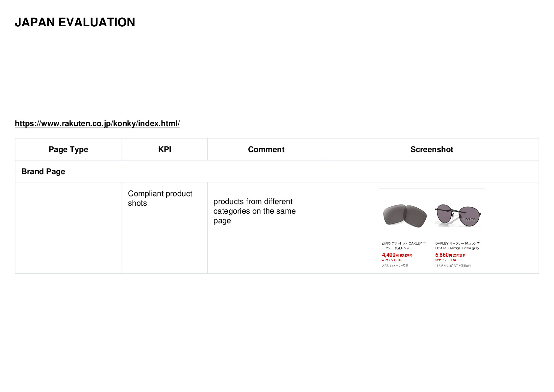This screenshot has height=392, width=554.
Task: Click the empty Page Type cell below Brand Page
Action: click(x=68, y=228)
